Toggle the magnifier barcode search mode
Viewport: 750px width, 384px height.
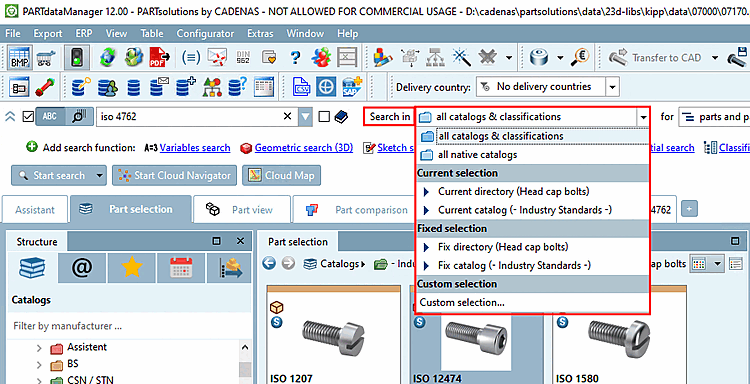[x=79, y=117]
